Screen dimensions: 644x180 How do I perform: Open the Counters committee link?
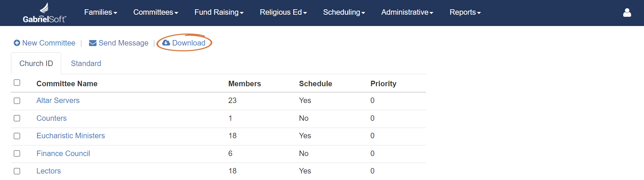pos(51,118)
